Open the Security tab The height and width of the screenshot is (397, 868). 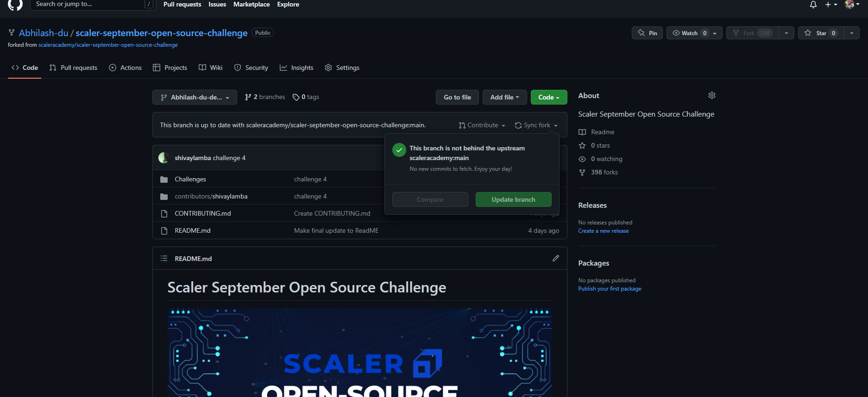[251, 68]
